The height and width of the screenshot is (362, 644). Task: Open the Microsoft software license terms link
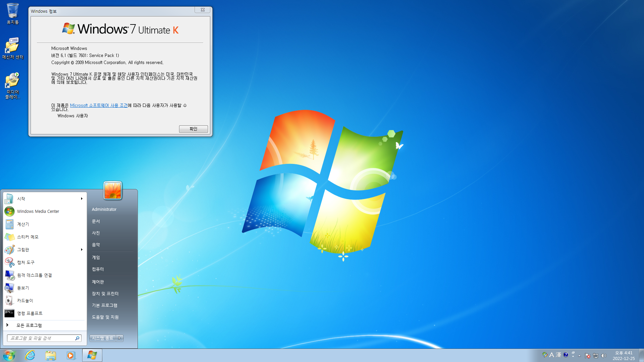(99, 106)
